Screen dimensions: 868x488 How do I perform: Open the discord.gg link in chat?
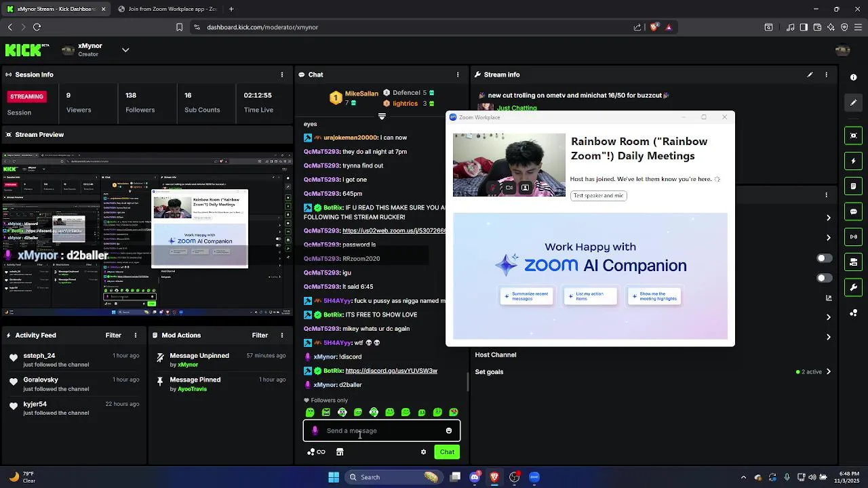click(391, 371)
